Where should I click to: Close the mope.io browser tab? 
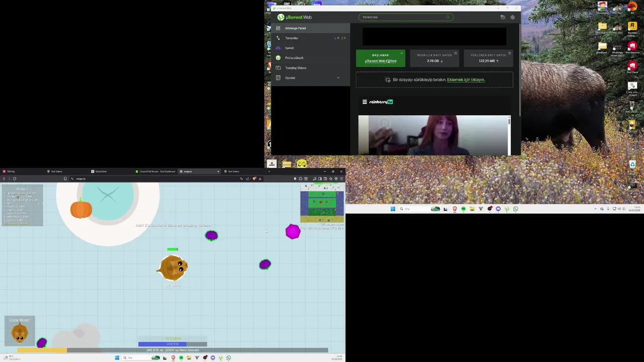click(x=218, y=171)
